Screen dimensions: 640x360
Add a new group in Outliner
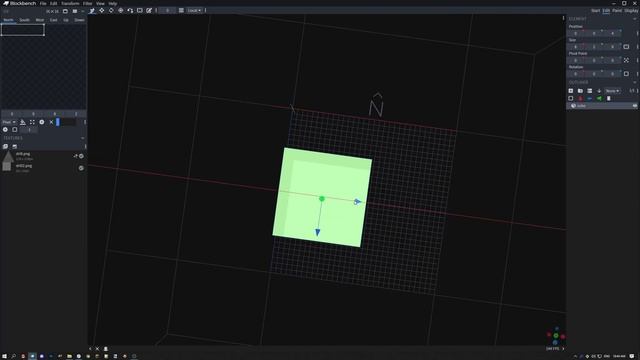[580, 91]
